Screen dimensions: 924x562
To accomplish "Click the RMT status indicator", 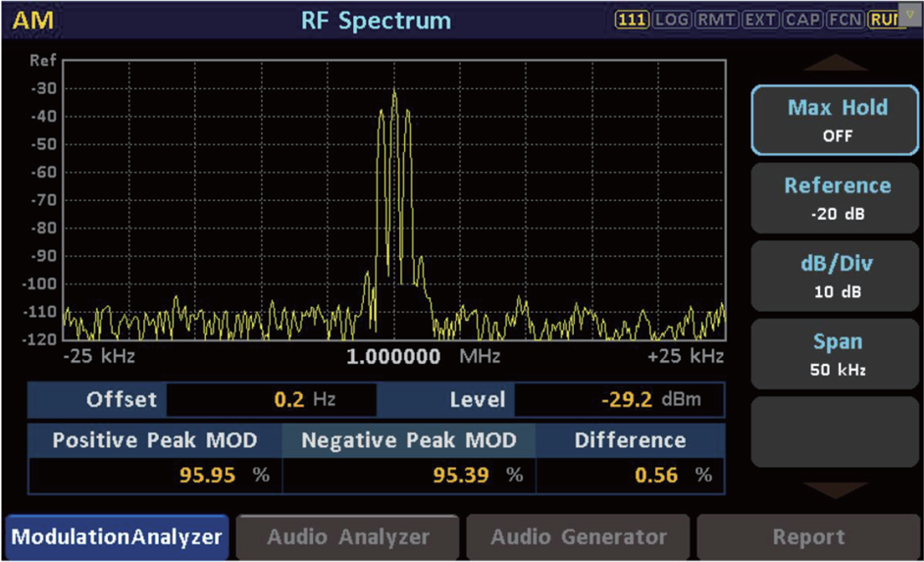I will (x=716, y=20).
